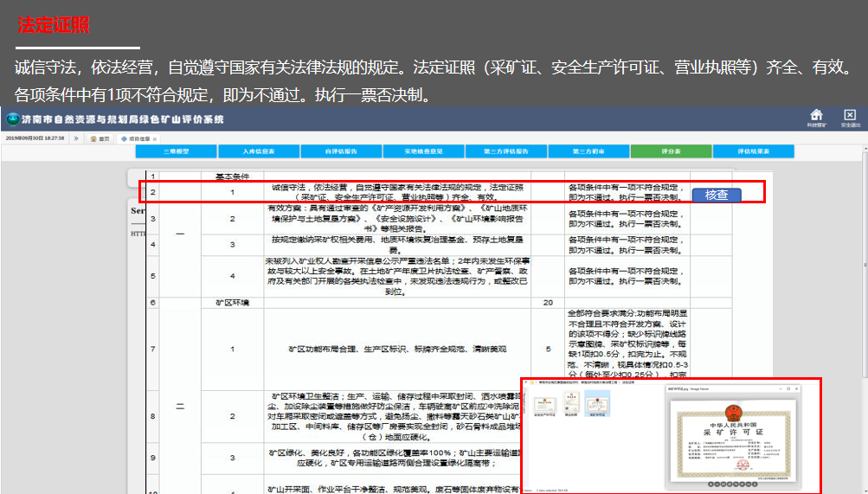Select the 全部符合要求满分 scoring rule cell
Screen dimensions: 868x494
point(627,344)
